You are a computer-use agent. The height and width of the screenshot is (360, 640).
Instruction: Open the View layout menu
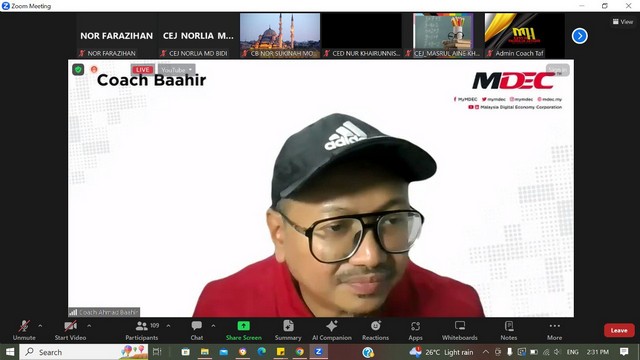(x=623, y=22)
